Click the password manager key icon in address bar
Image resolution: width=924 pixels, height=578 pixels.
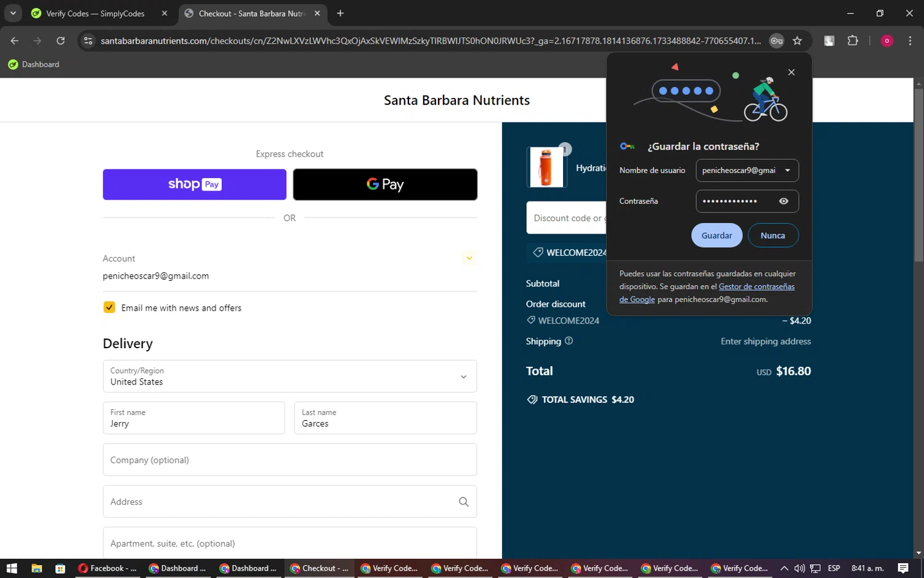(x=776, y=41)
